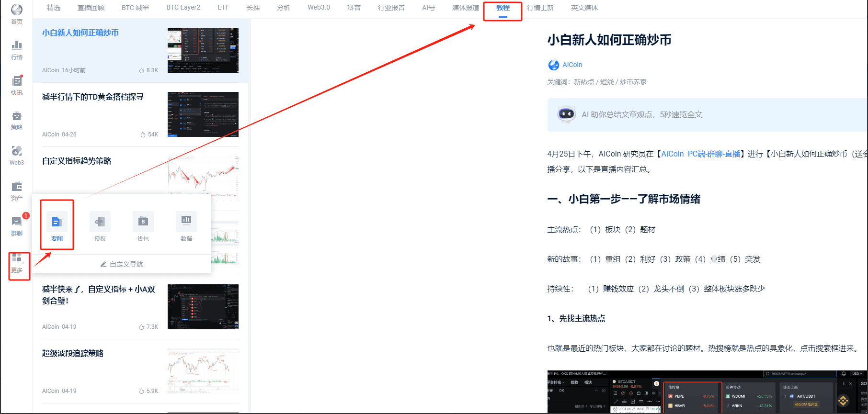Switch to the BTC 减半 tab
The width and height of the screenshot is (868, 414).
(x=136, y=8)
